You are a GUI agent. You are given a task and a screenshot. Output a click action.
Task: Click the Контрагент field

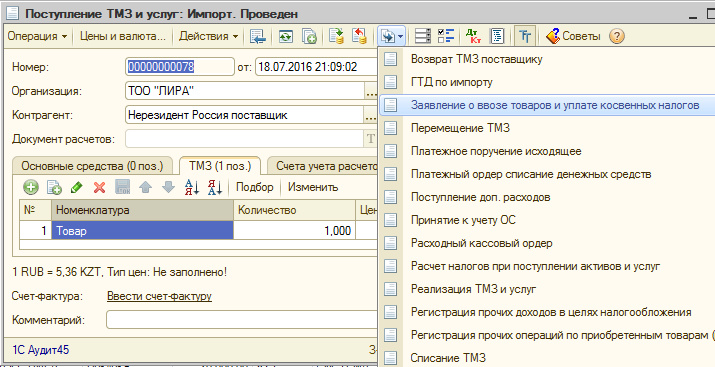pos(245,115)
